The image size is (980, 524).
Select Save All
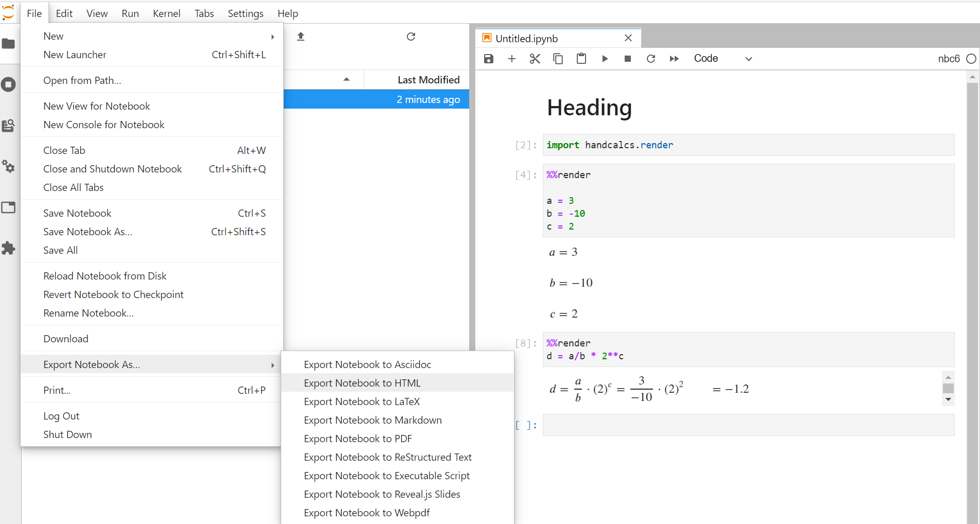click(152, 250)
